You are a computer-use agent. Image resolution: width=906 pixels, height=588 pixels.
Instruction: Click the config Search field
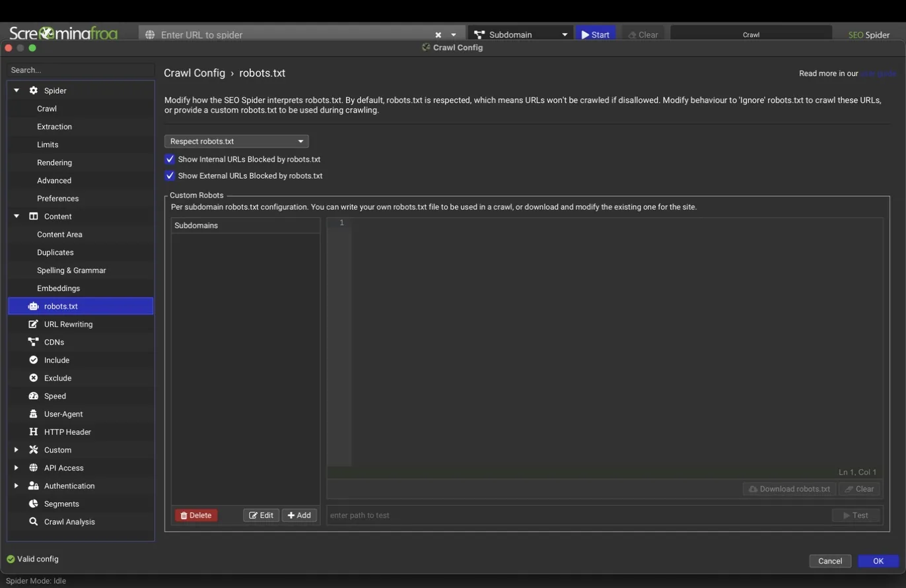tap(81, 70)
